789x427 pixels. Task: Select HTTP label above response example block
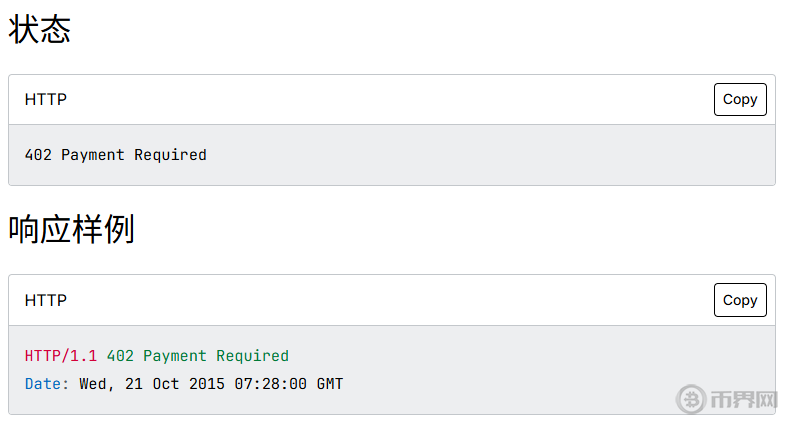(46, 300)
